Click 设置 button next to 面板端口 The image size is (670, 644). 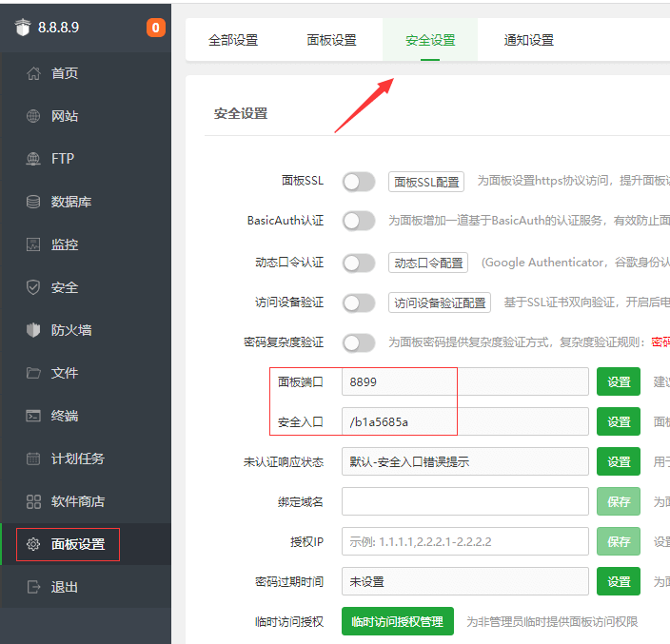(x=619, y=381)
